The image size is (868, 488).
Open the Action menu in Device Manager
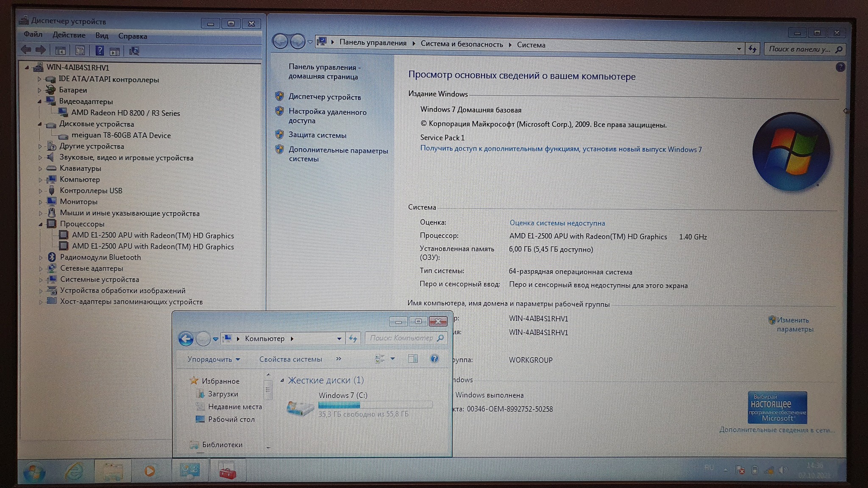69,35
